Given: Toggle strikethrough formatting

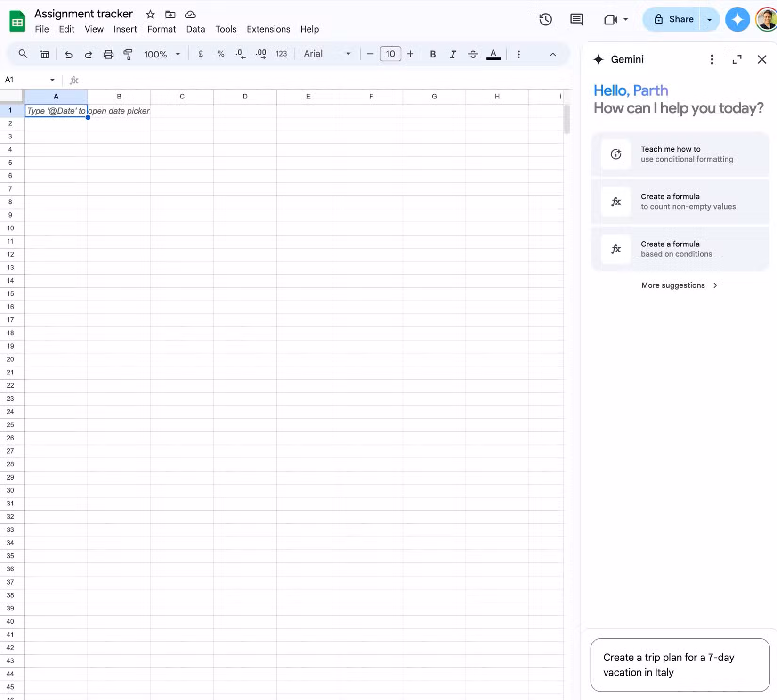Looking at the screenshot, I should [472, 54].
